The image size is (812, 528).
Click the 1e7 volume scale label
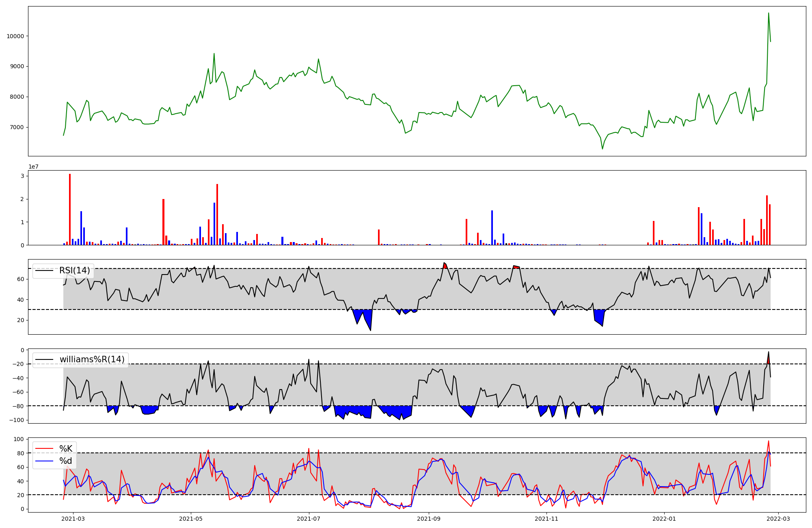(x=33, y=167)
